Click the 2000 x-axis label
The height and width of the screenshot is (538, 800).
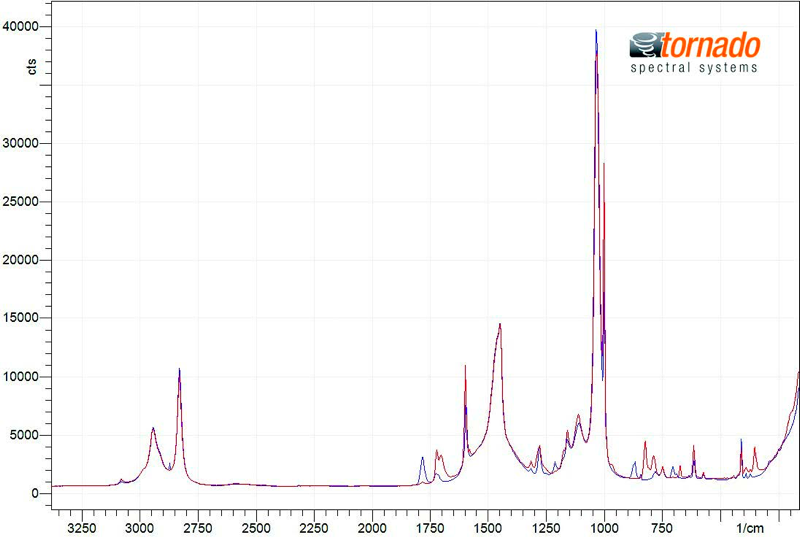[372, 528]
